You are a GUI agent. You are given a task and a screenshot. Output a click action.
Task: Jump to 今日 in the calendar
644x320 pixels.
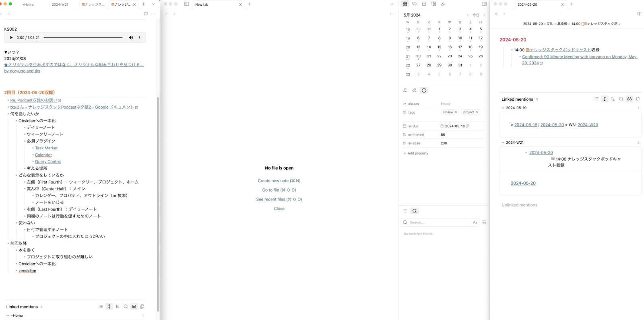[x=476, y=15]
